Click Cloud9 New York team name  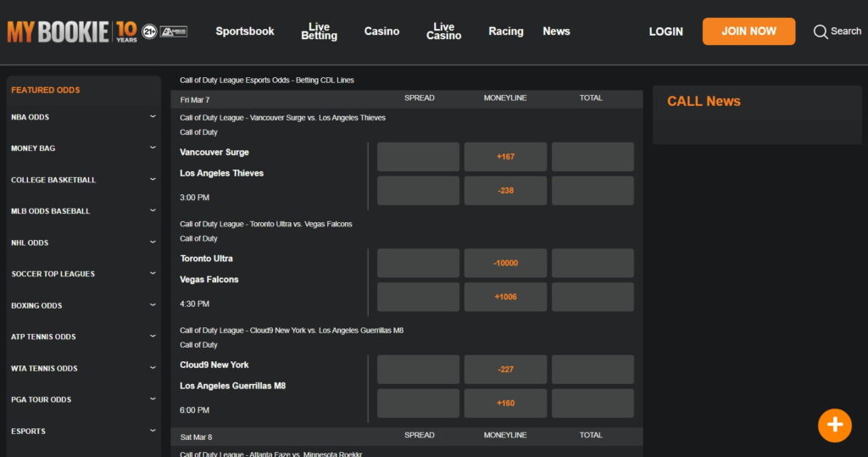(214, 365)
